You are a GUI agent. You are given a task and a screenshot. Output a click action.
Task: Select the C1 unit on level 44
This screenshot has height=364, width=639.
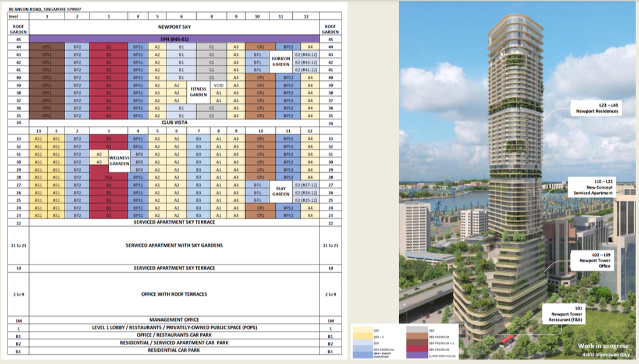coord(211,47)
